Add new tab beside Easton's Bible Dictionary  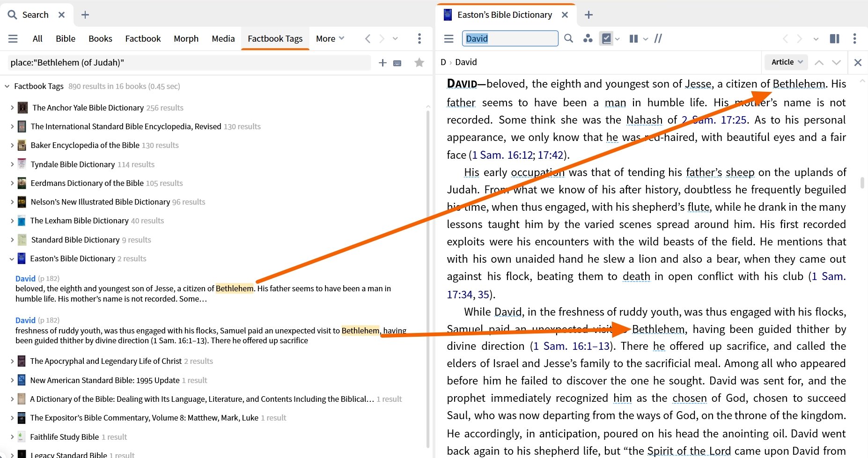point(588,15)
